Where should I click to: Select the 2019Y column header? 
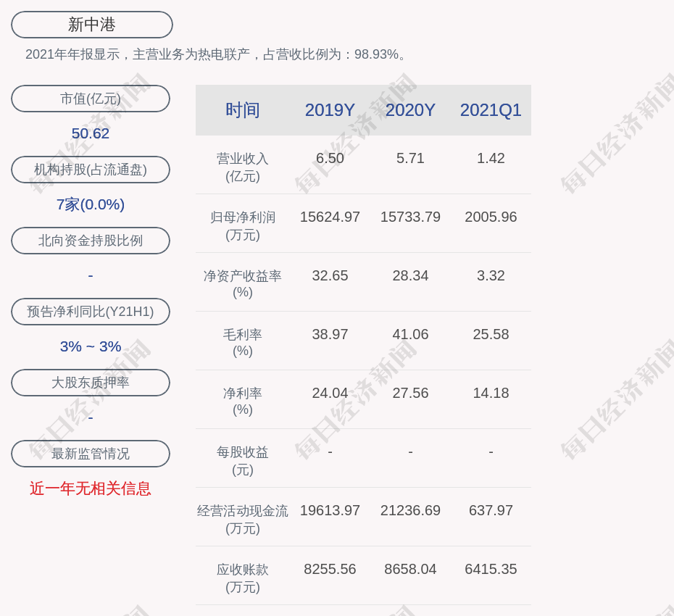[330, 110]
